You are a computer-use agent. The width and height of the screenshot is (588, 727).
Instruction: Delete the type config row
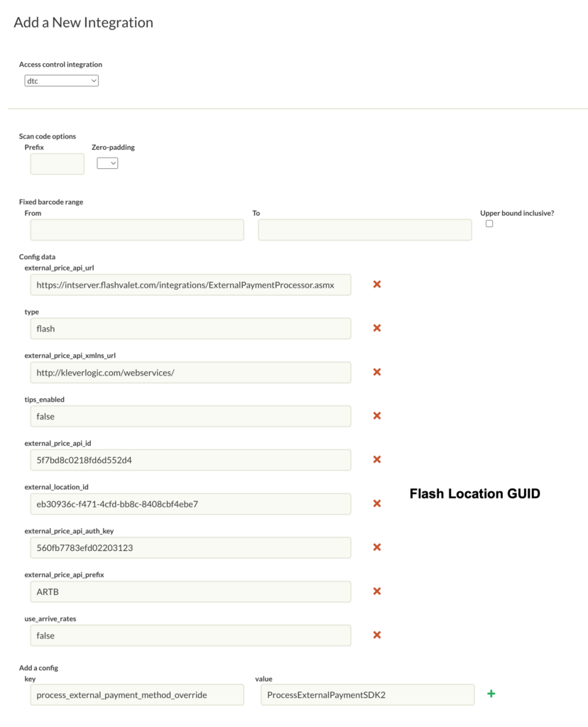(x=377, y=328)
